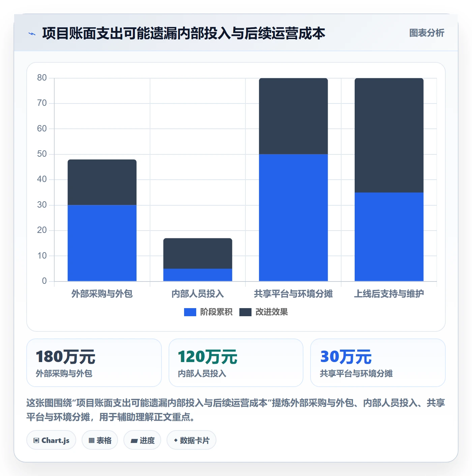Click the square icon in Chart.js tag

pyautogui.click(x=36, y=441)
